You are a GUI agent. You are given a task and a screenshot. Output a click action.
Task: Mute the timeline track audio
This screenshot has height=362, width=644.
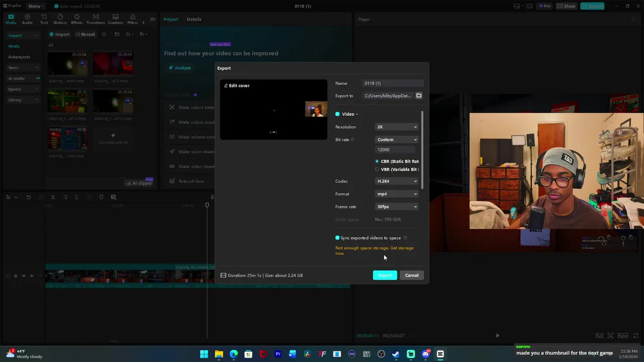tap(32, 276)
